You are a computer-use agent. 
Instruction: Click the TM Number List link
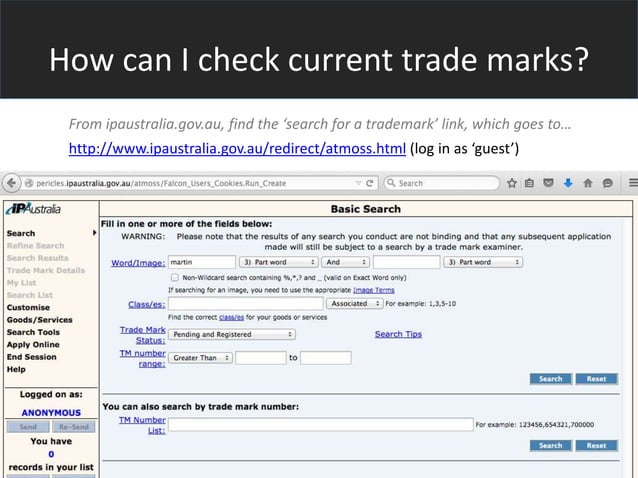(142, 425)
